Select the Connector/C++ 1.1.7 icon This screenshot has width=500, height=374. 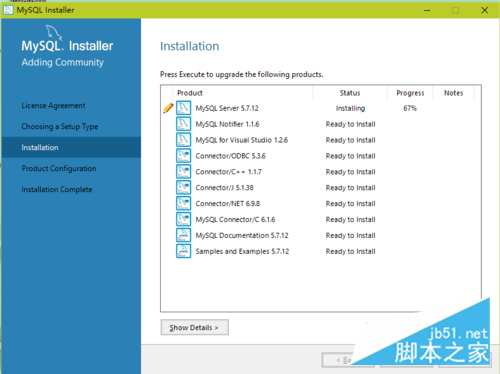[183, 172]
